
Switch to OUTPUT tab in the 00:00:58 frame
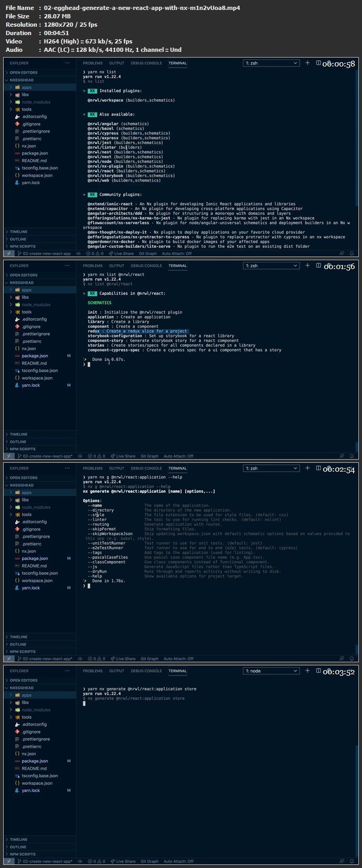pos(117,63)
